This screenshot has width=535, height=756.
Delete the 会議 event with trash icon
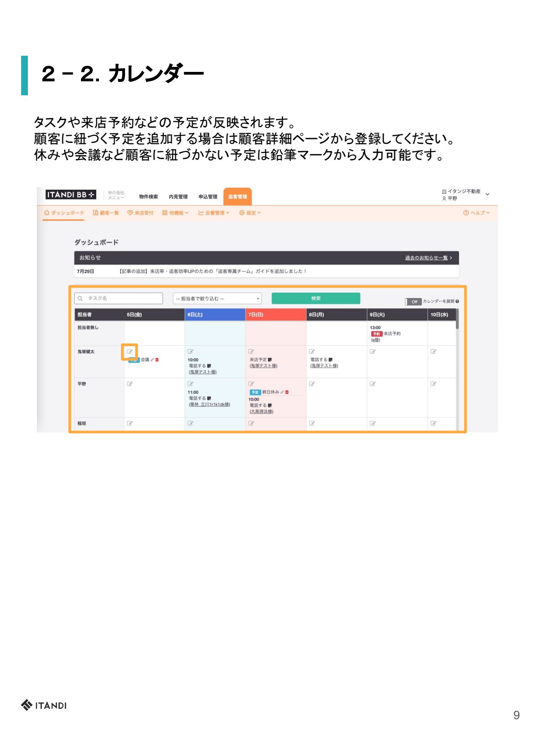coord(157,360)
